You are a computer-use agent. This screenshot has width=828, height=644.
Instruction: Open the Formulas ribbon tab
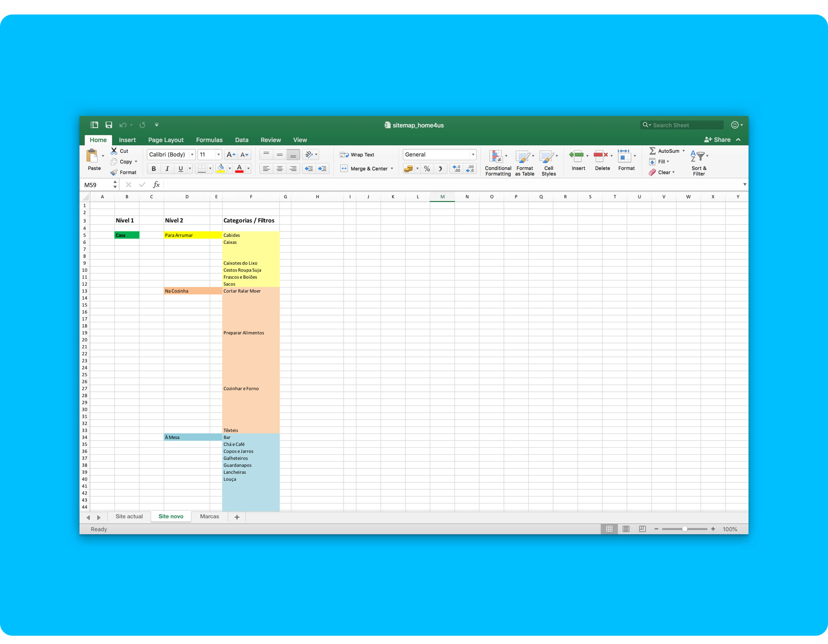209,140
